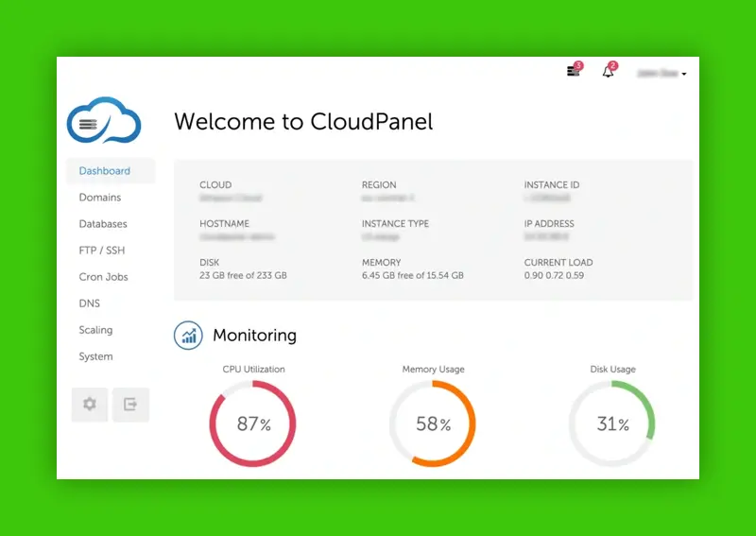Select Scaling from the sidebar
This screenshot has width=756, height=536.
[x=95, y=330]
